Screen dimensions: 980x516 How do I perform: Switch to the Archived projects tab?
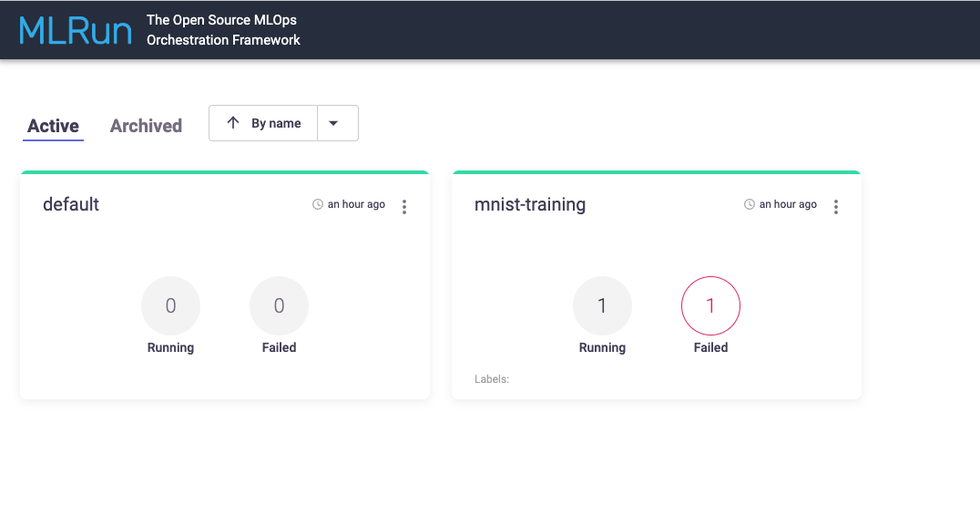pos(146,126)
